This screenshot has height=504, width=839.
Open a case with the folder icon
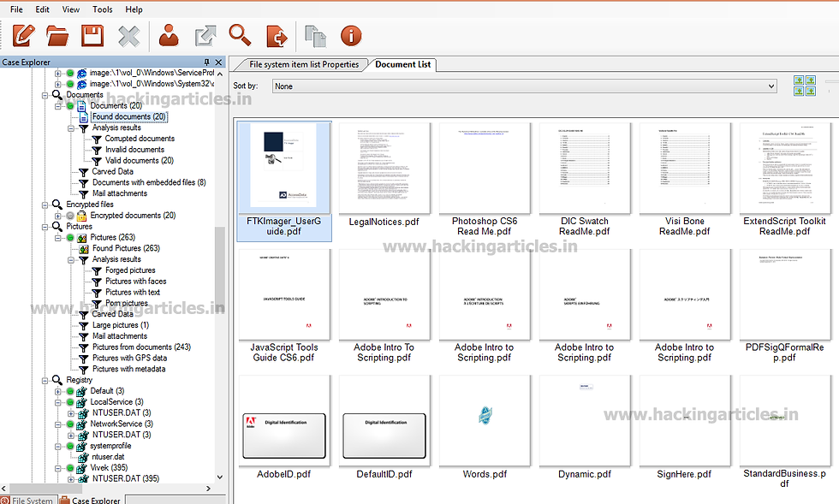pos(57,36)
